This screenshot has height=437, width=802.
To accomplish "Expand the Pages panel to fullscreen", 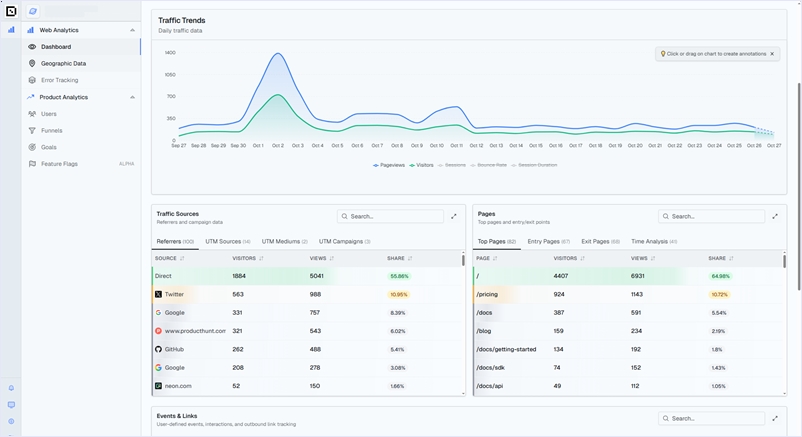I will click(775, 216).
